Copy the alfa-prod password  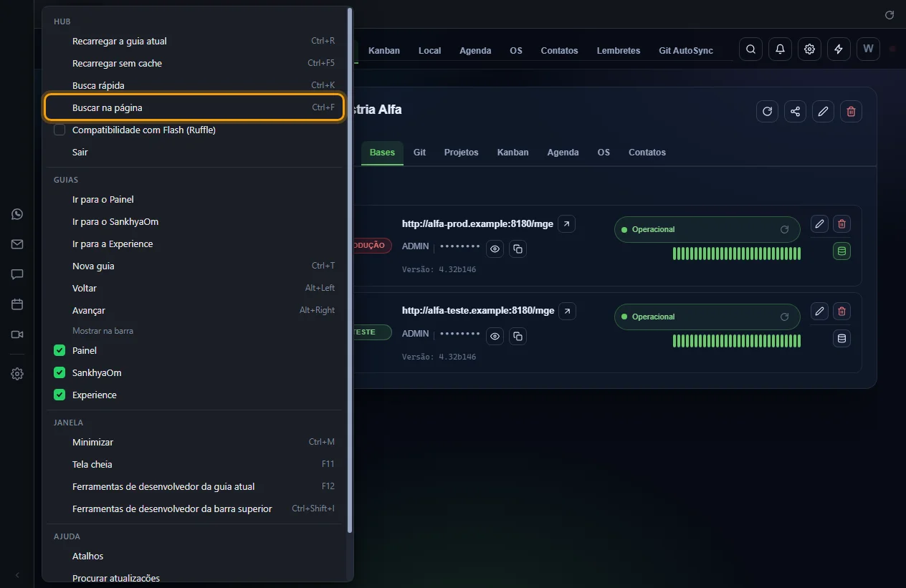(518, 249)
